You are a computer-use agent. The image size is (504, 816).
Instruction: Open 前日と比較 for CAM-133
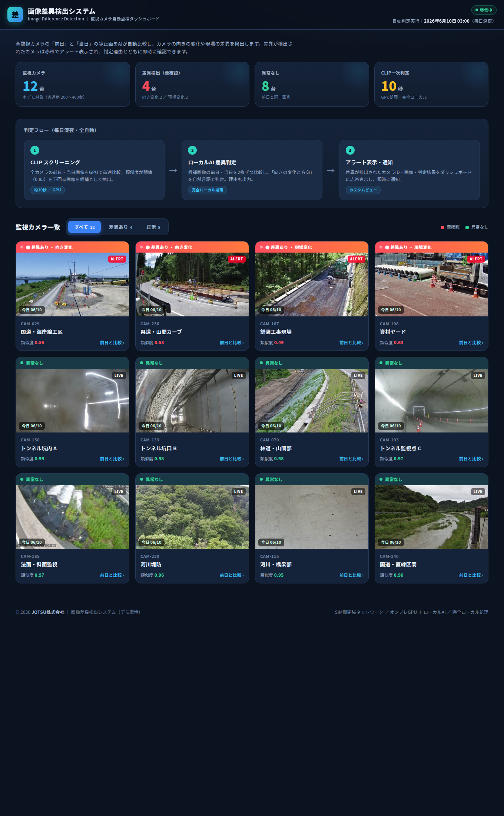click(x=232, y=459)
